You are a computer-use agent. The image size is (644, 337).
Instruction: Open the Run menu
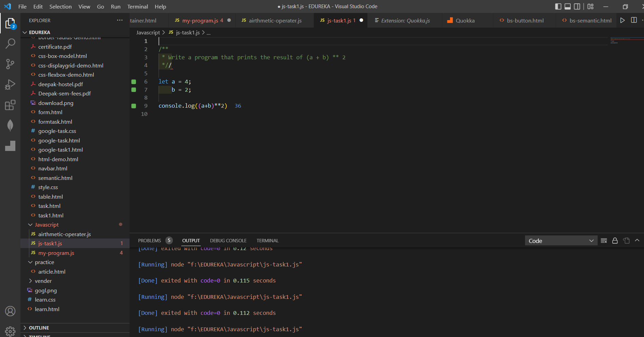tap(115, 6)
